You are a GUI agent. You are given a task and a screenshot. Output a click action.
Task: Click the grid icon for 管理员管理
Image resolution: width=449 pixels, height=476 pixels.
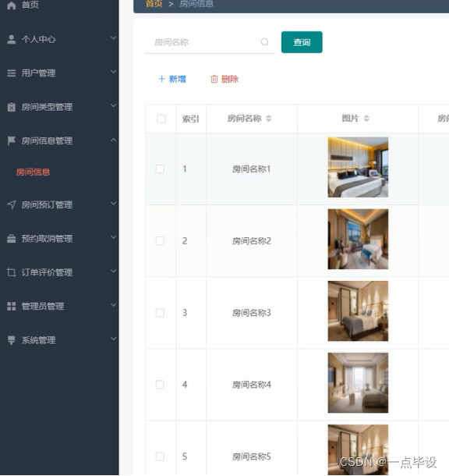[x=12, y=306]
